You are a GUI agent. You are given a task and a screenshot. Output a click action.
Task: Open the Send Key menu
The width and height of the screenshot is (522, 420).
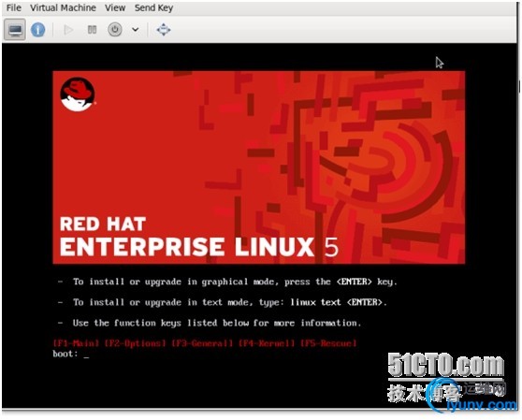[x=153, y=7]
